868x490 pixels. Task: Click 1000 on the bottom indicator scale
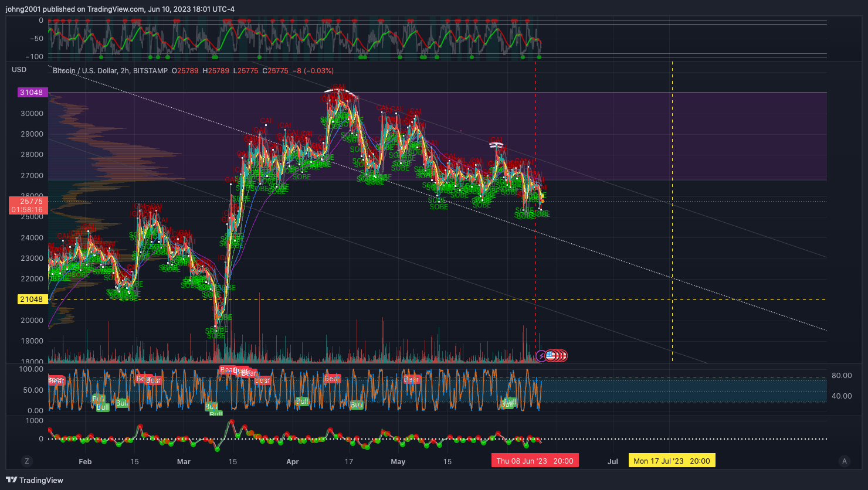coord(35,420)
